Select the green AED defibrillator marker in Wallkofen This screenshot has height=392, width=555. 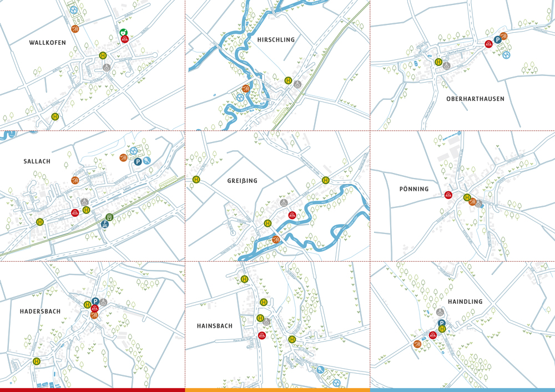(x=124, y=32)
